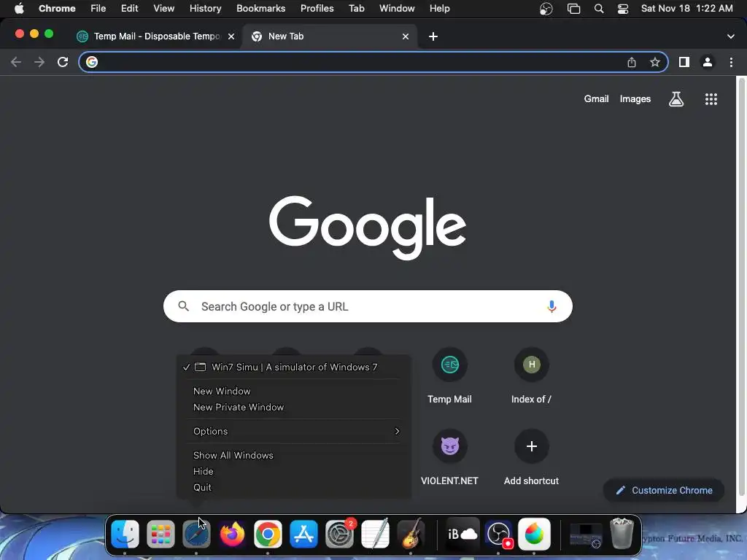Image resolution: width=747 pixels, height=560 pixels.
Task: Open a new tab with the plus button
Action: point(433,36)
